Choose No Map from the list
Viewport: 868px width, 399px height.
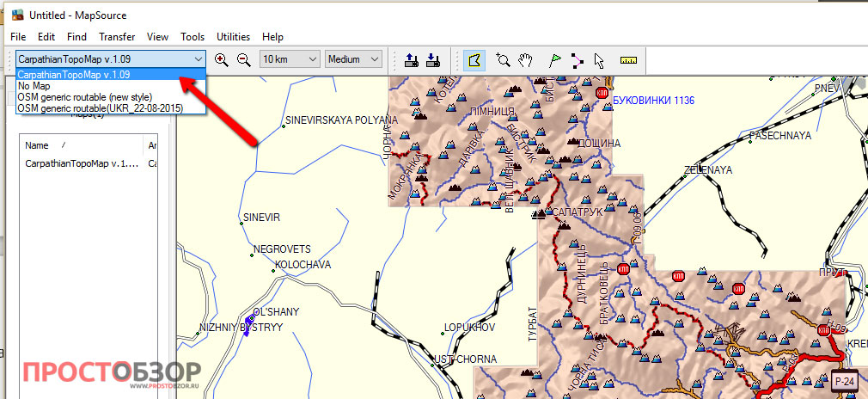point(34,86)
